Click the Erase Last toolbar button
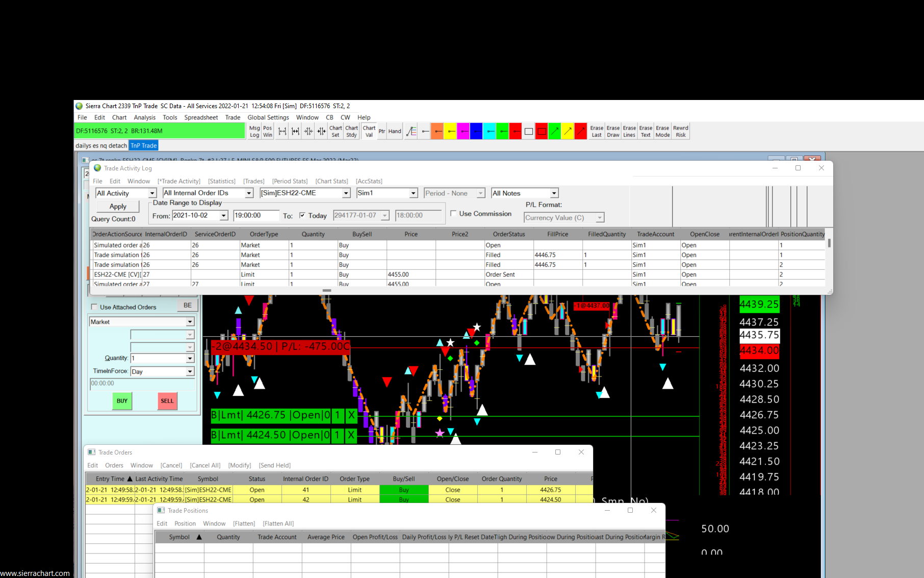The width and height of the screenshot is (924, 578). click(x=597, y=132)
